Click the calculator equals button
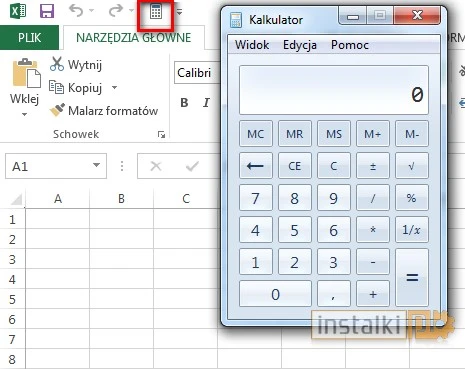465x369 pixels. [412, 278]
